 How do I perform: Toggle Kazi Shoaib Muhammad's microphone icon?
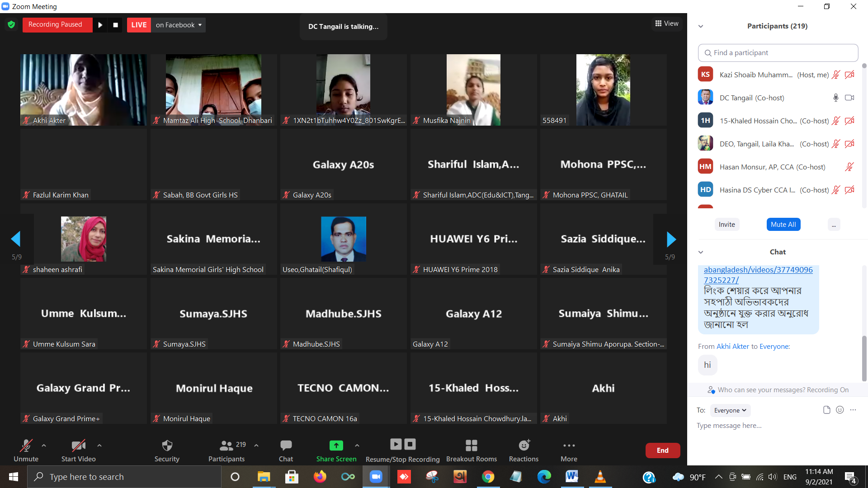click(x=836, y=75)
